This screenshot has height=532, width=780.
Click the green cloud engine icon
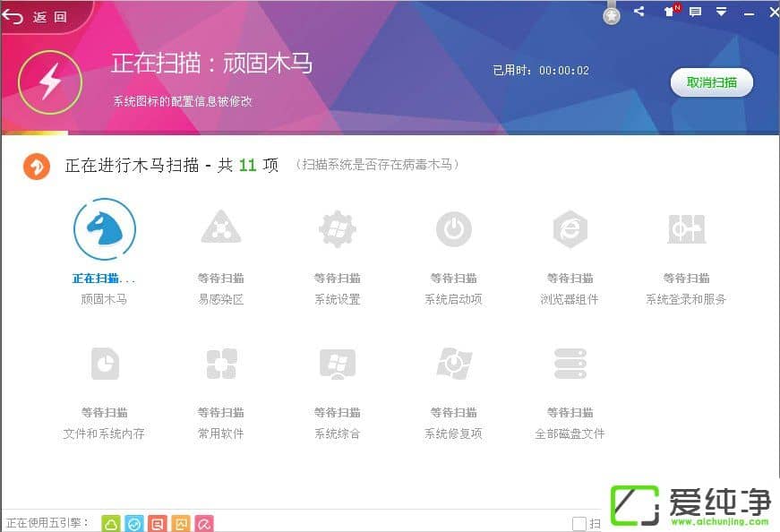[x=111, y=523]
